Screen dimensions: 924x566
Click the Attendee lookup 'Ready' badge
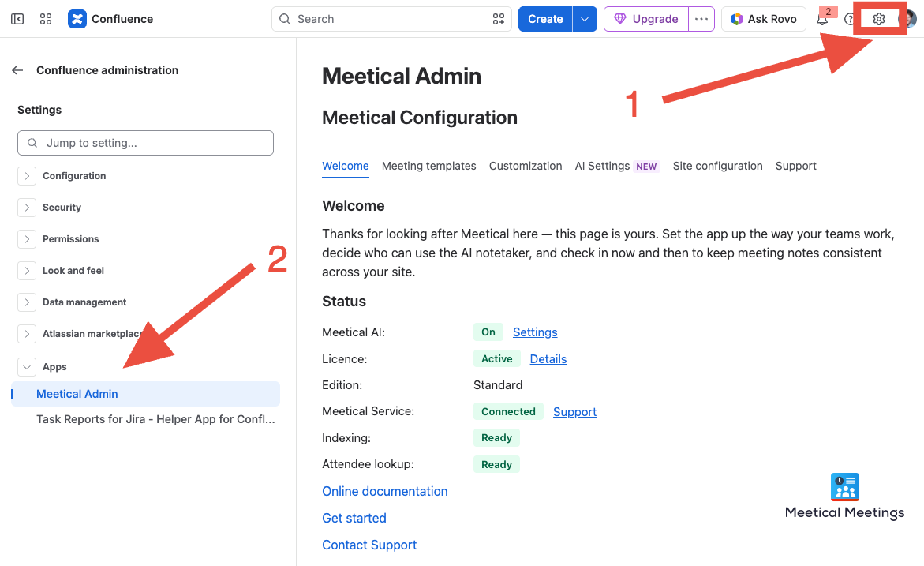point(497,465)
